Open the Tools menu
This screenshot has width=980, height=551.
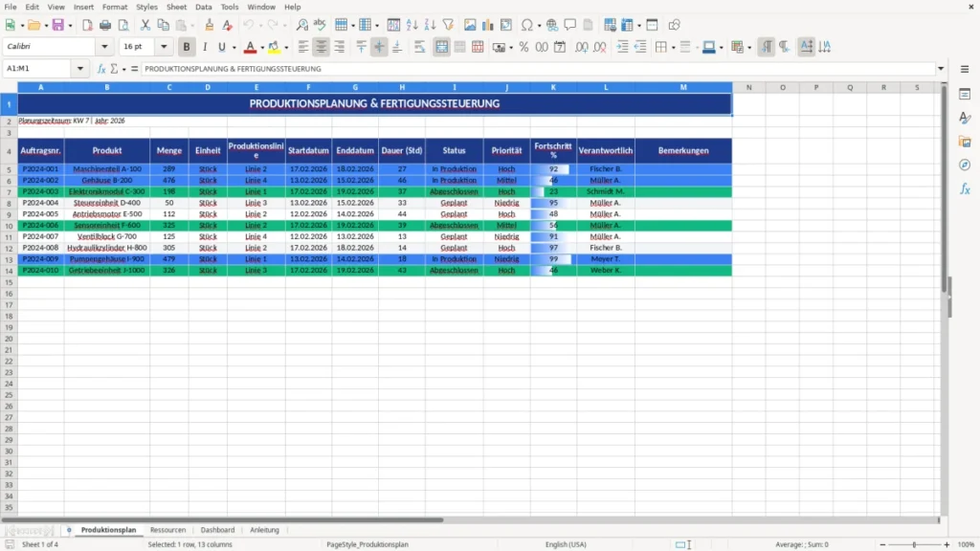(x=230, y=7)
